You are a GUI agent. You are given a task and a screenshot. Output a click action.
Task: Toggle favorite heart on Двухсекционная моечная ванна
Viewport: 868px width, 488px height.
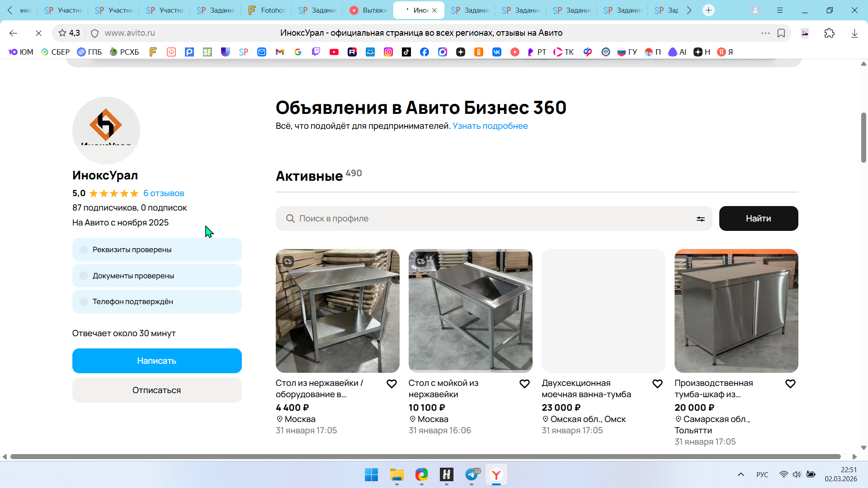[657, 384]
